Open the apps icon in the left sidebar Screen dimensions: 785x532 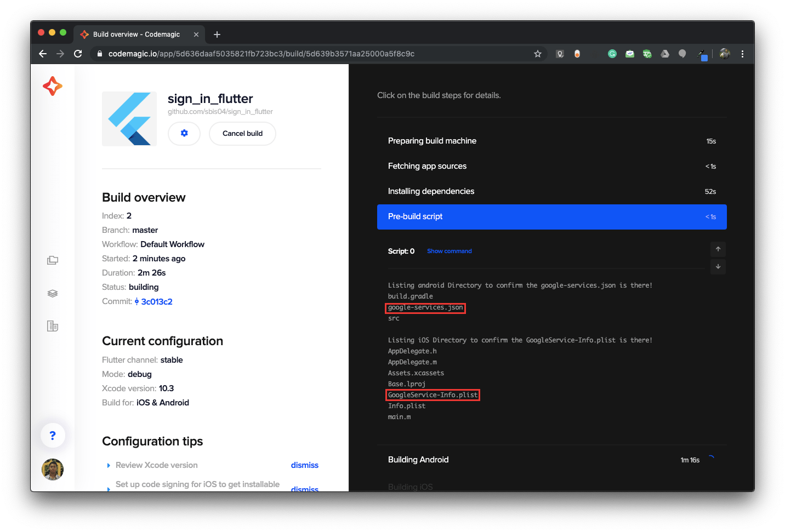coord(53,260)
